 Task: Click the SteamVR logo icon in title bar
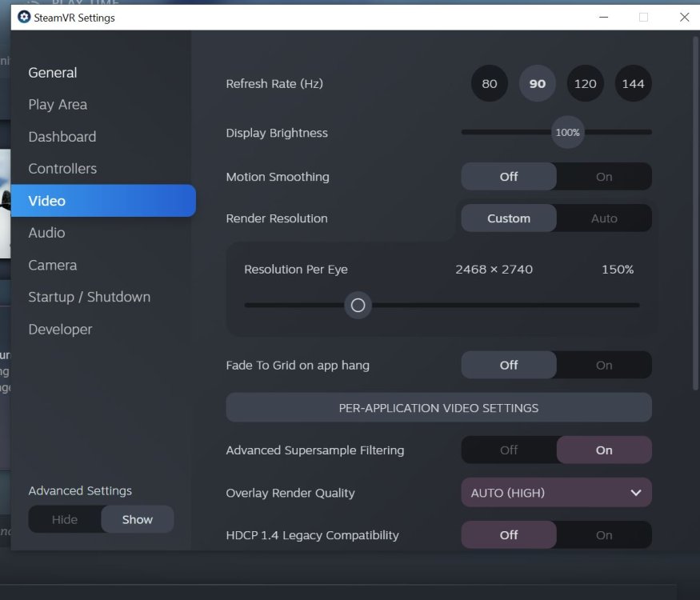[24, 17]
